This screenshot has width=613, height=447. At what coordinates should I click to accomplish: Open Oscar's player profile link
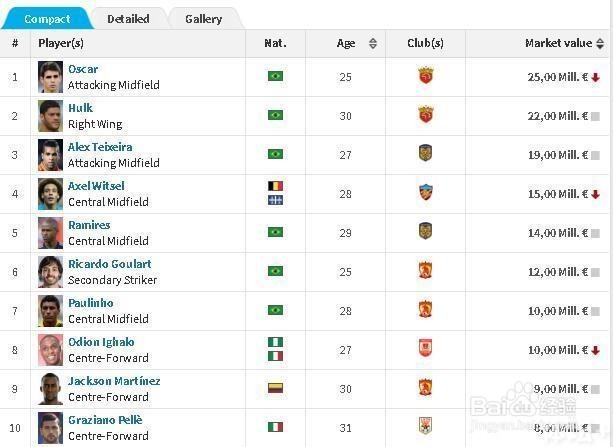[x=82, y=69]
